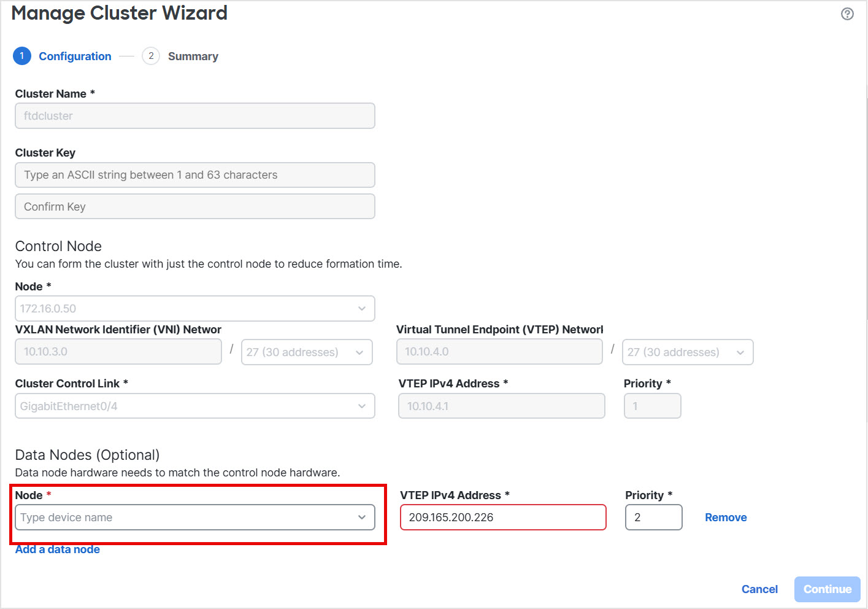The width and height of the screenshot is (868, 609).
Task: Switch to the Summary tab
Action: [x=193, y=56]
